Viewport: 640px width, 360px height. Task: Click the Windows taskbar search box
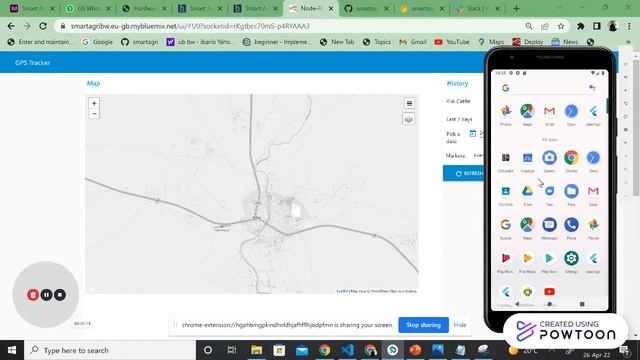click(x=110, y=350)
